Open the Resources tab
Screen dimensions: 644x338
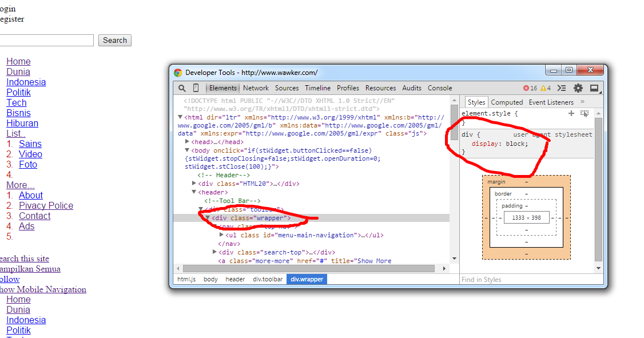pyautogui.click(x=380, y=88)
